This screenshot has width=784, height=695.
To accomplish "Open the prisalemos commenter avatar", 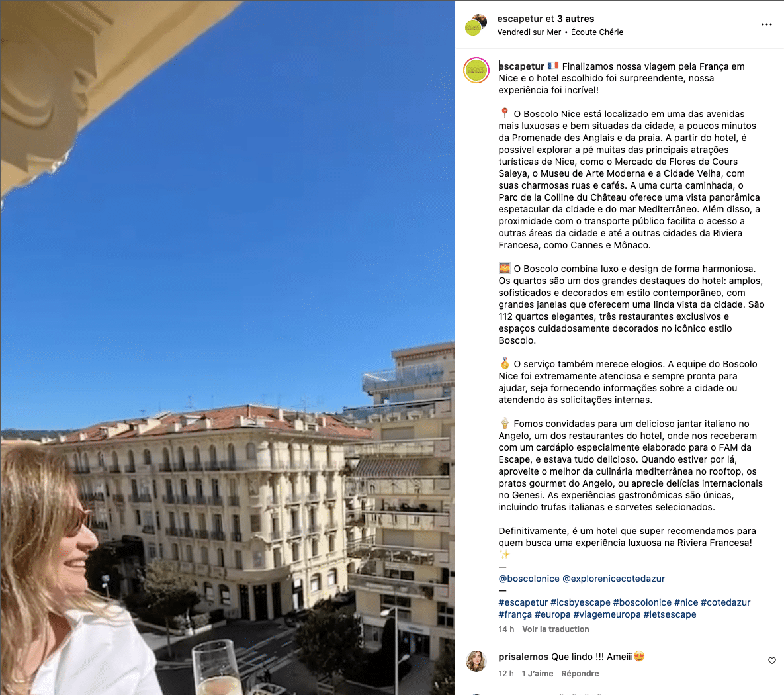I will tap(476, 661).
